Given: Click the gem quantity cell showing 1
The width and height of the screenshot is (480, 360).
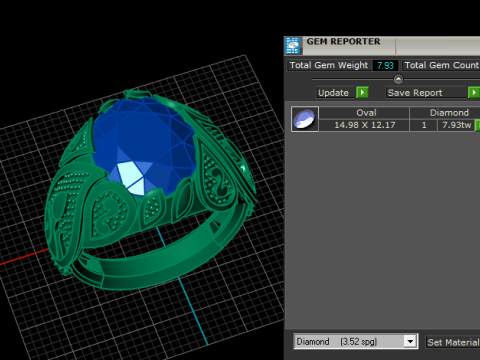Looking at the screenshot, I should (424, 125).
